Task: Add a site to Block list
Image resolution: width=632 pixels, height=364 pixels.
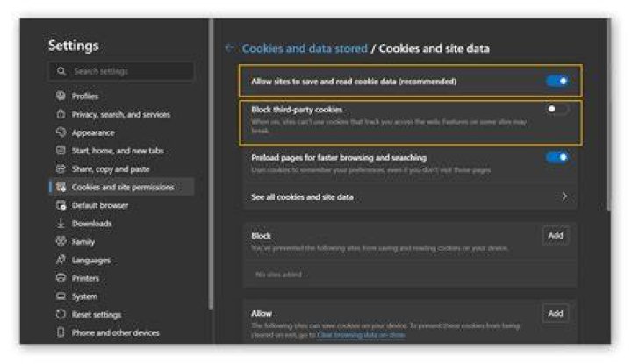Action: pyautogui.click(x=556, y=236)
